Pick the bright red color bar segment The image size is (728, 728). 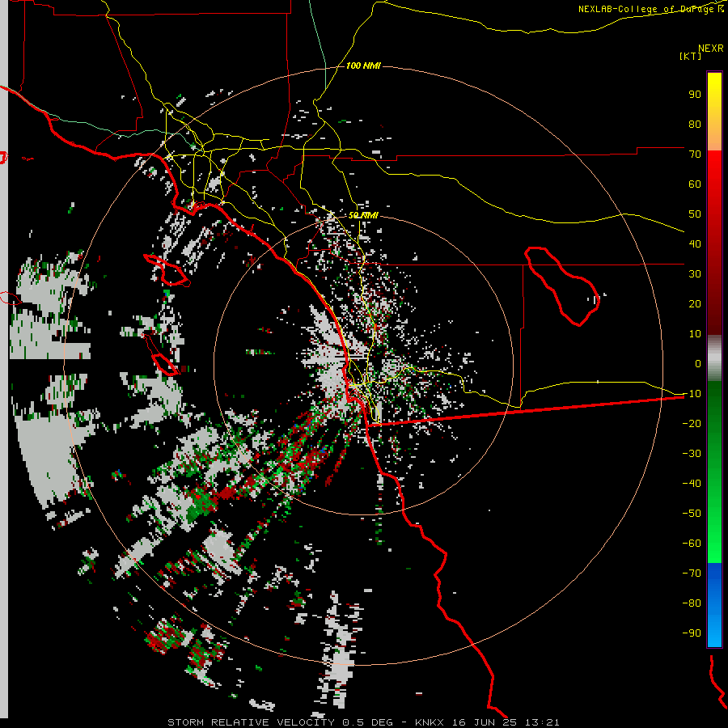point(714,181)
